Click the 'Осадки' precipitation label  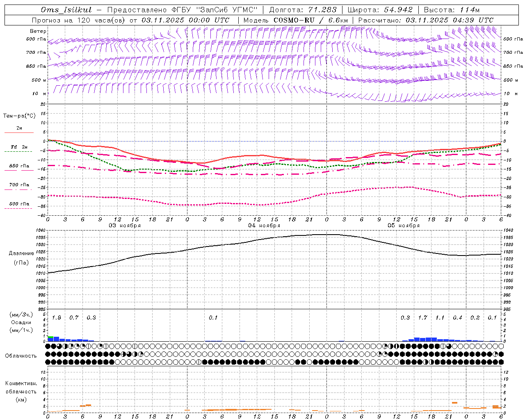click(21, 322)
